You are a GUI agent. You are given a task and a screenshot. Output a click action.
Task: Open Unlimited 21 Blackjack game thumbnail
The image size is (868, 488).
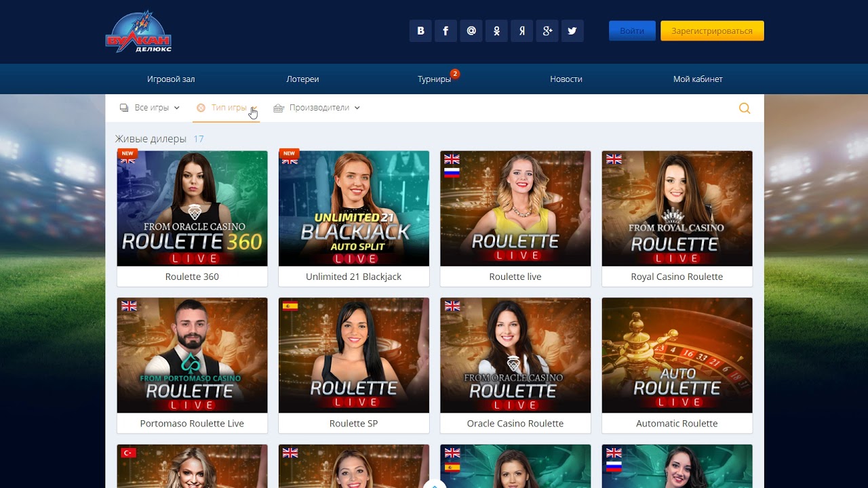[x=354, y=208]
